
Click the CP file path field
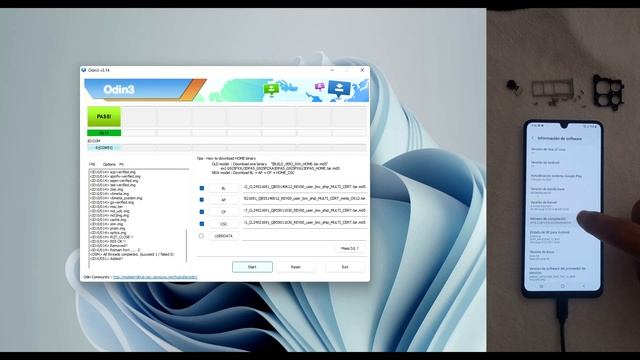[305, 211]
